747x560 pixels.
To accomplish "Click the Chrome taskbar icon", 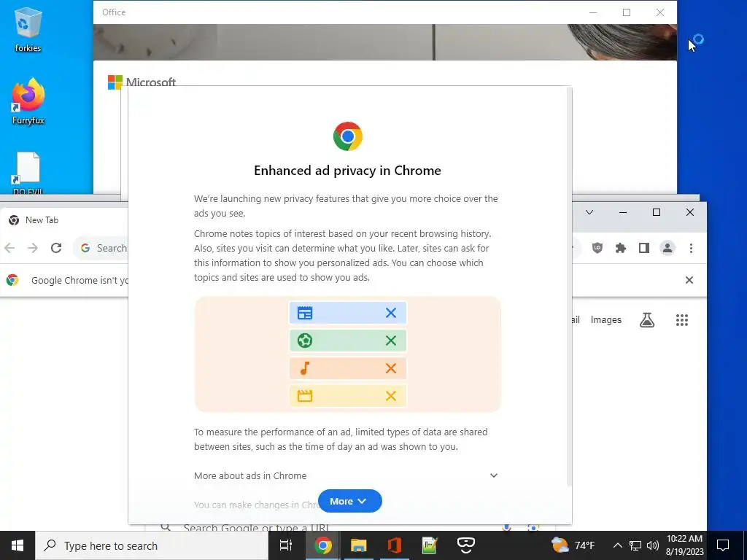I will (322, 545).
